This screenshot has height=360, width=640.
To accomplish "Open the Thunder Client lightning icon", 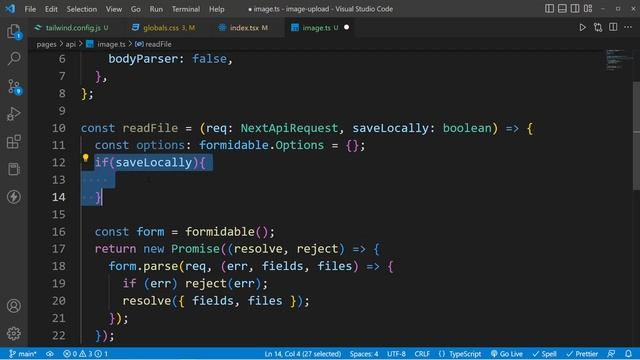I will point(14,197).
